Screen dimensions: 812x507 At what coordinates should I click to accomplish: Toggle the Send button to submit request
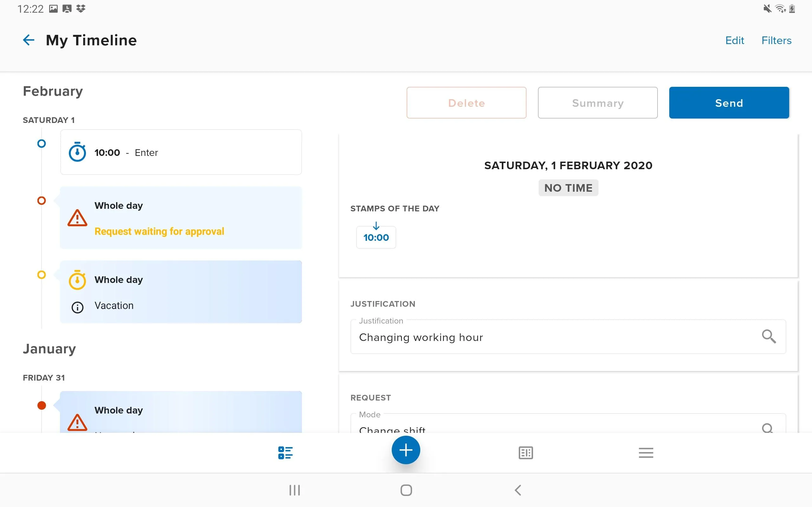coord(729,103)
